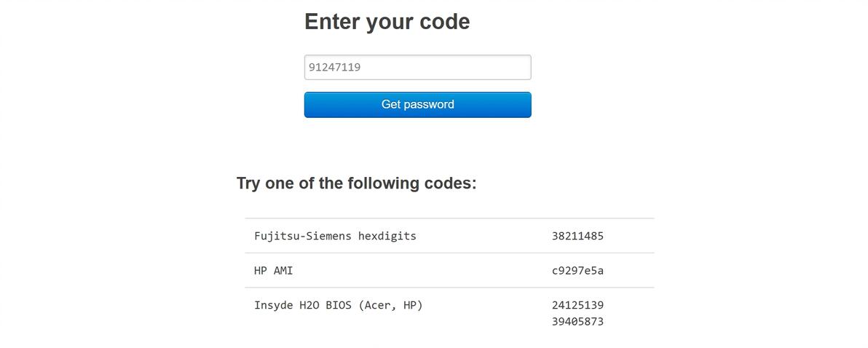Click the word 'Enter' in the page title

[x=331, y=22]
